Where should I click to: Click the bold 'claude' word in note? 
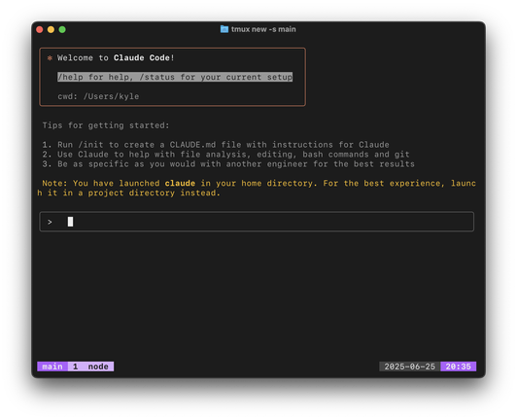(180, 183)
